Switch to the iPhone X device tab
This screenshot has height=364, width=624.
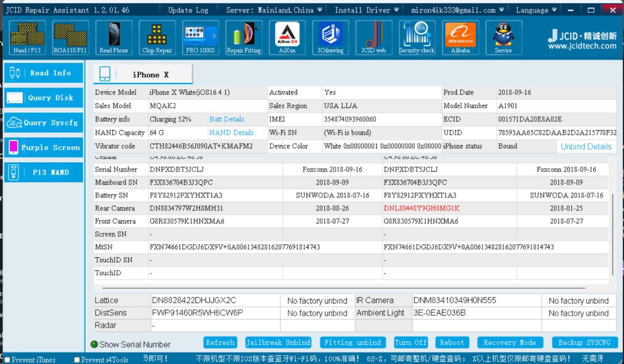(143, 75)
